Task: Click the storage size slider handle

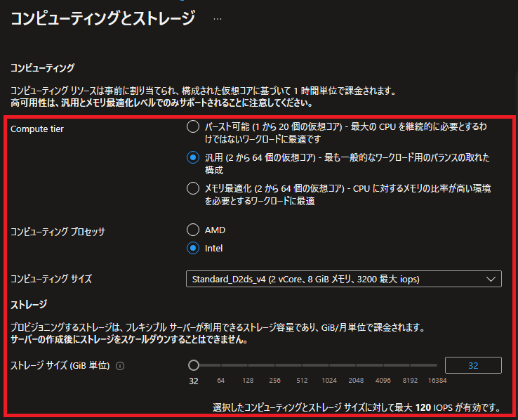Action: point(194,365)
